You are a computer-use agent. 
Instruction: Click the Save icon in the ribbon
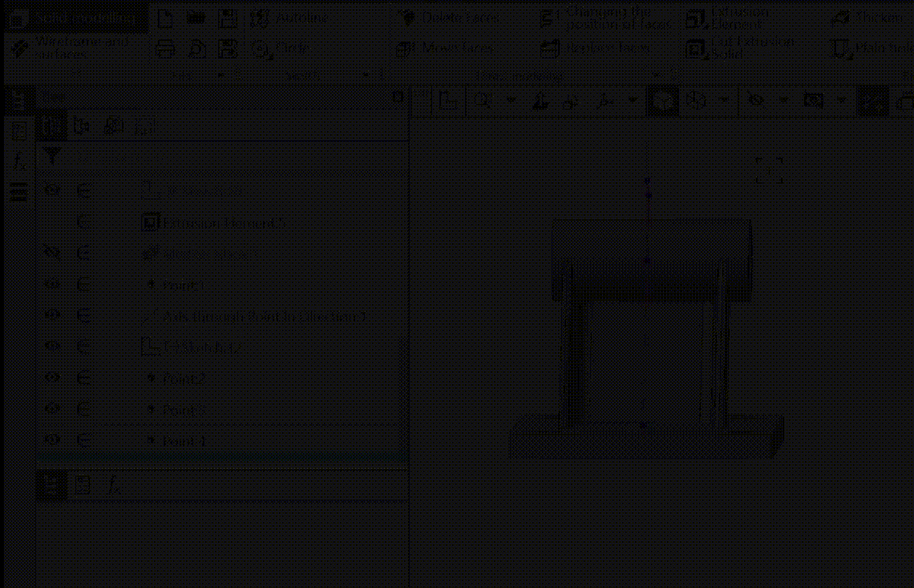coord(228,18)
